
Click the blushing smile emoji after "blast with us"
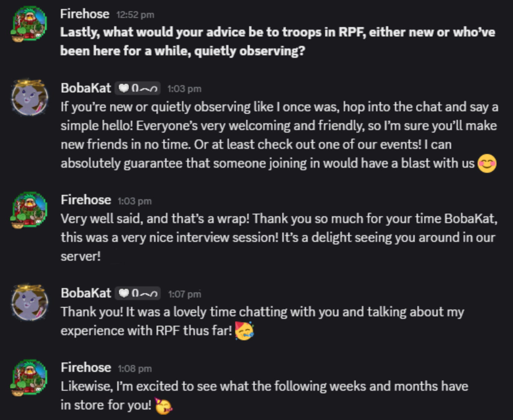487,163
